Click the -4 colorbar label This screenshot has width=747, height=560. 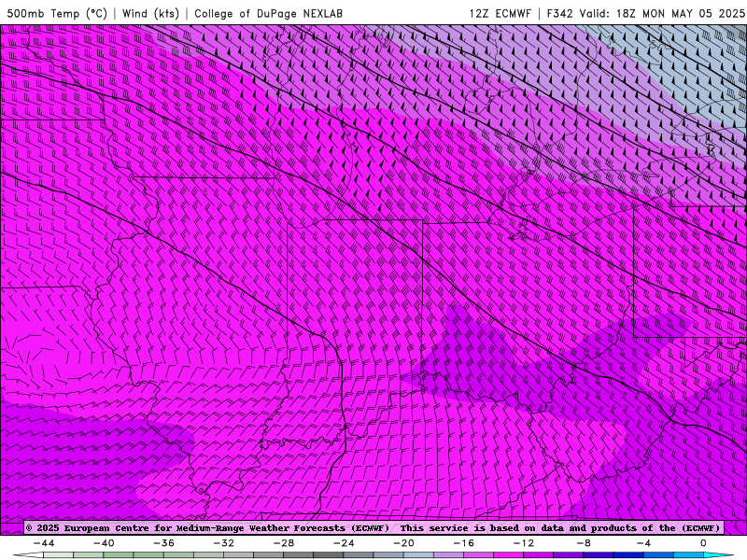(x=643, y=543)
